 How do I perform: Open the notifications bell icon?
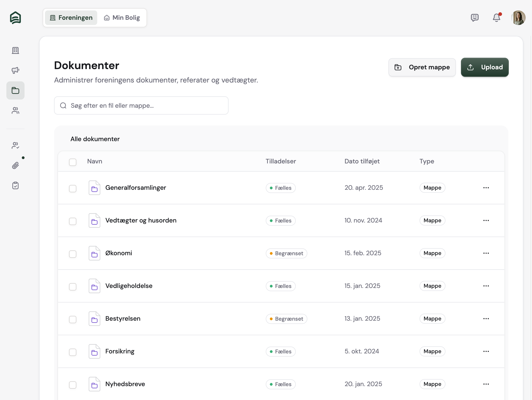tap(496, 17)
